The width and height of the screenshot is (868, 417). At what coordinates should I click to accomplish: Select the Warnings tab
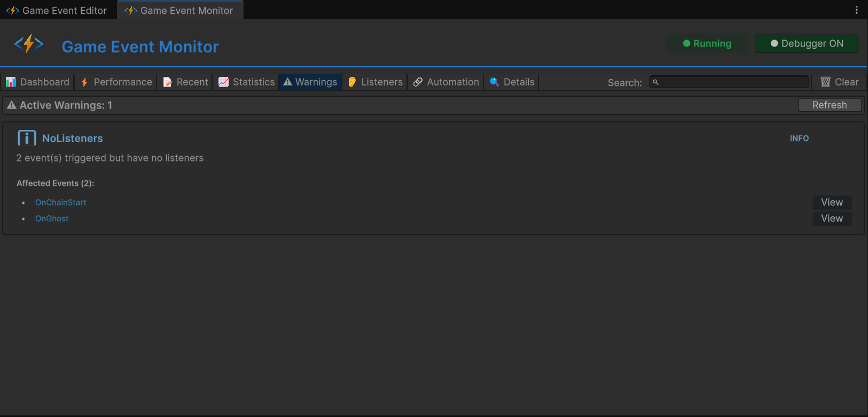pyautogui.click(x=310, y=82)
